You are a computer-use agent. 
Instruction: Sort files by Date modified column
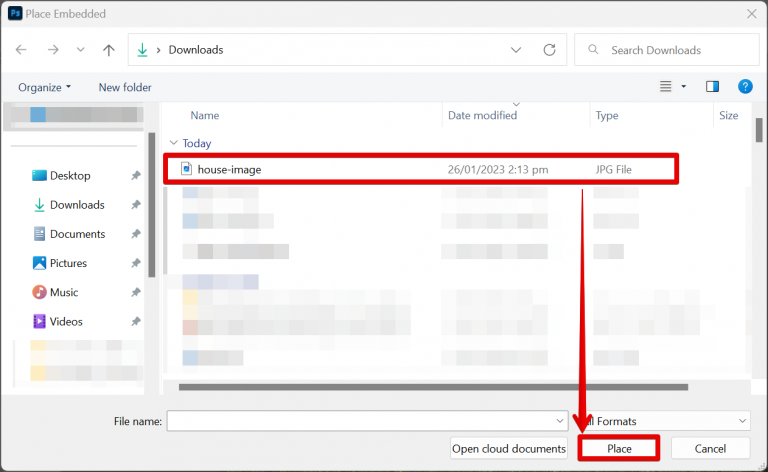pyautogui.click(x=482, y=116)
